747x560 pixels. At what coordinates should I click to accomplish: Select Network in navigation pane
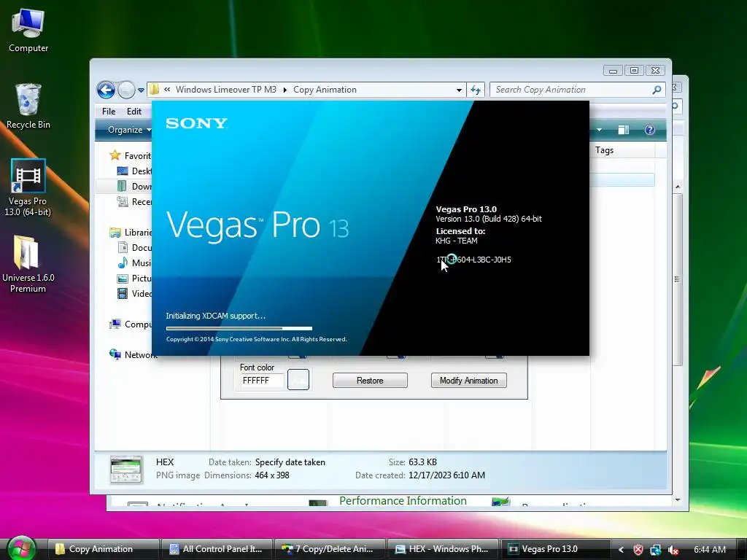133,355
